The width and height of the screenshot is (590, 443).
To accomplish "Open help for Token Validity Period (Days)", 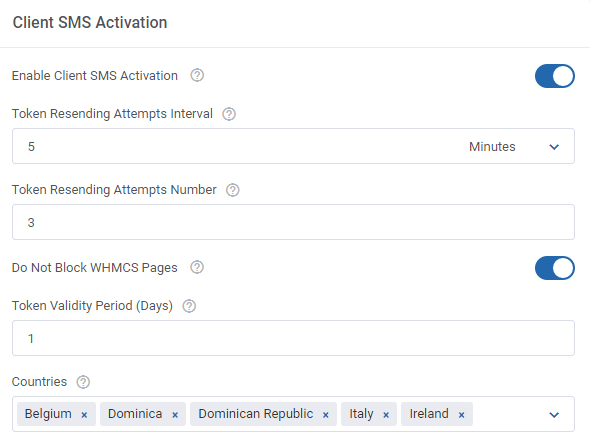I will [x=189, y=306].
